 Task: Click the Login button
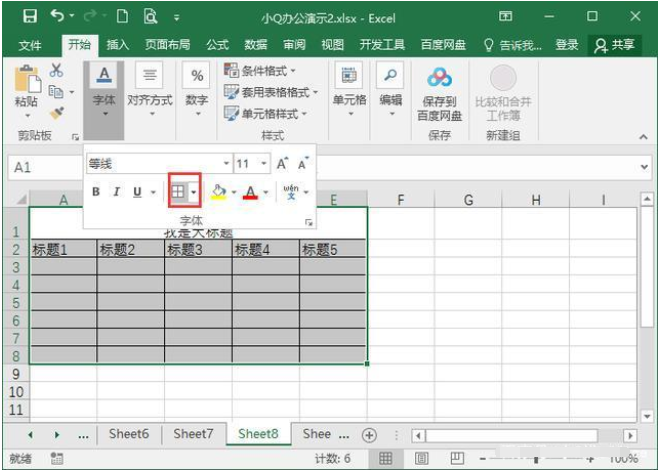pos(567,45)
